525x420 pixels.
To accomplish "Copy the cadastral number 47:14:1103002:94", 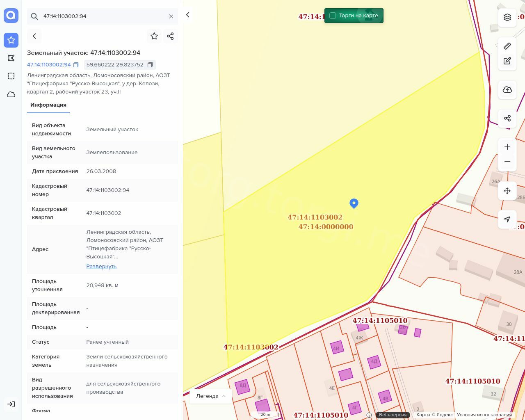I will [76, 65].
